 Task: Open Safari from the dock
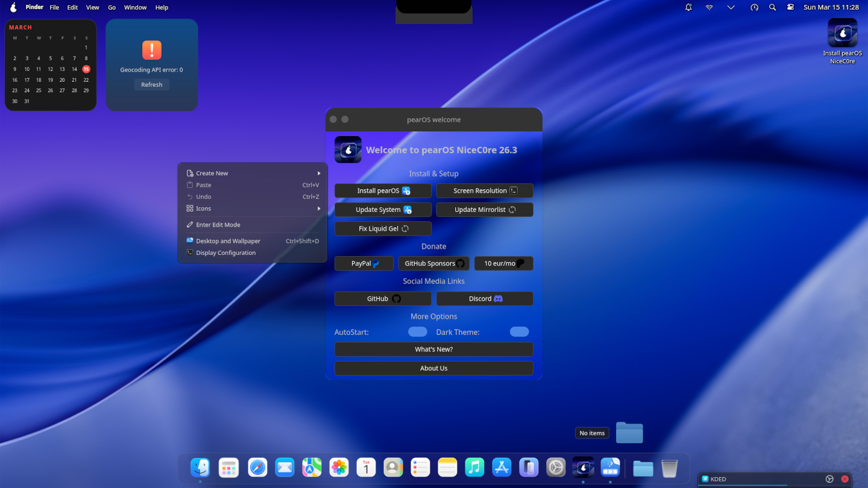click(x=257, y=468)
